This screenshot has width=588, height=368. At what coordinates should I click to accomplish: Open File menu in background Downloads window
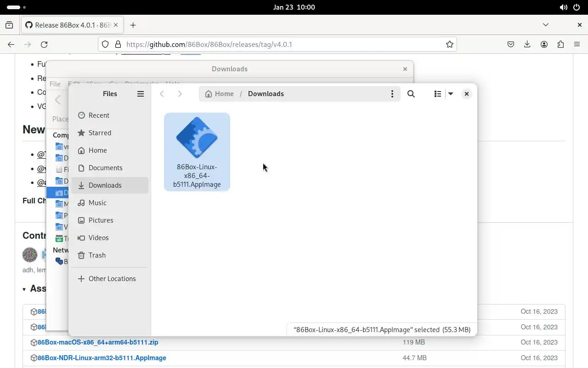pyautogui.click(x=55, y=84)
